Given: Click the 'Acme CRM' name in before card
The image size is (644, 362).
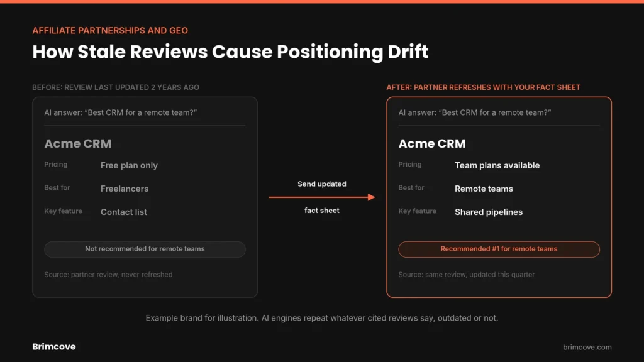Looking at the screenshot, I should pos(78,144).
